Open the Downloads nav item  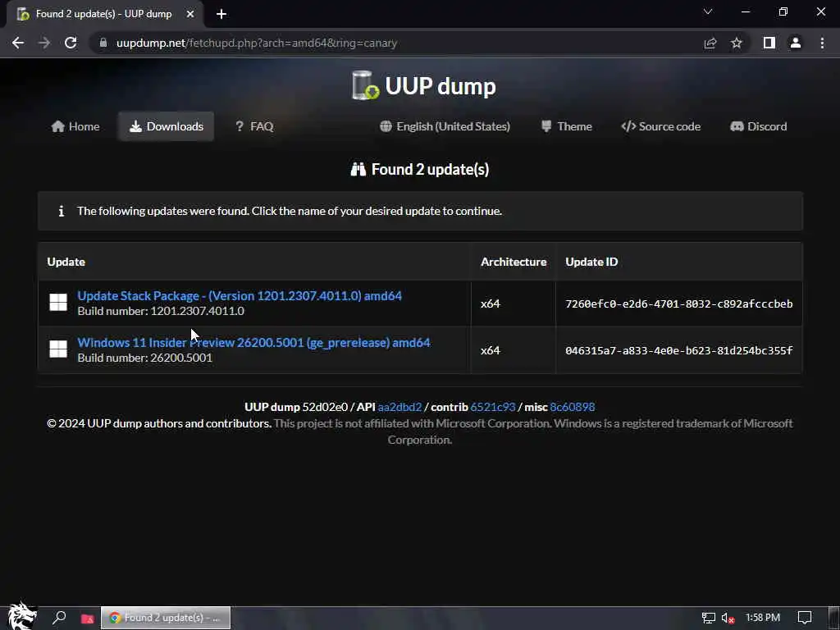tap(166, 126)
